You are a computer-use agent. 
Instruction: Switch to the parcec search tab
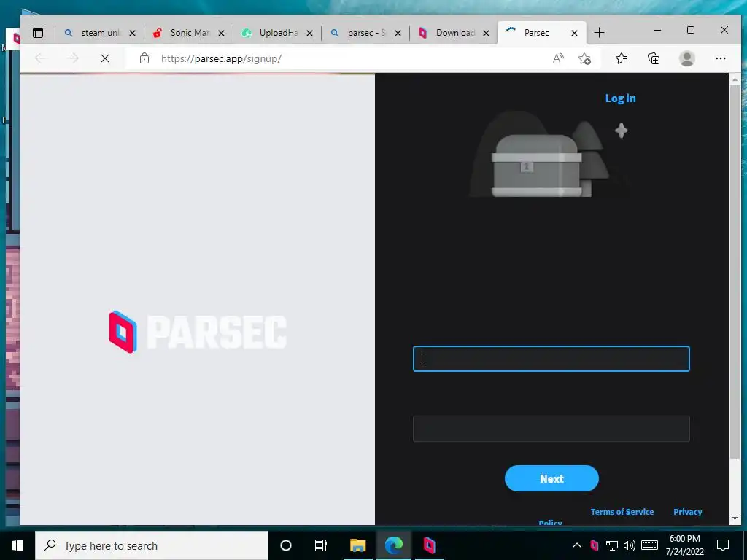click(365, 33)
